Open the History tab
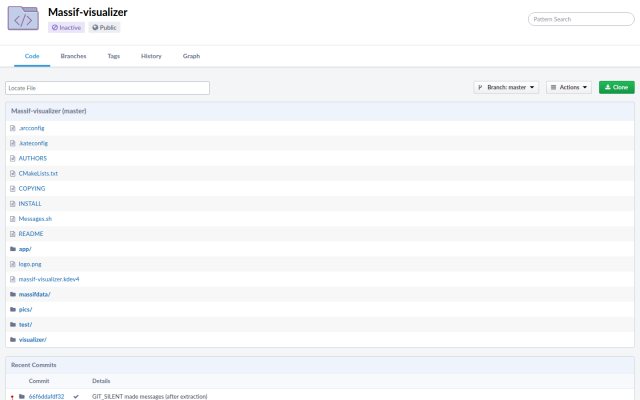This screenshot has width=640, height=400. tap(151, 56)
